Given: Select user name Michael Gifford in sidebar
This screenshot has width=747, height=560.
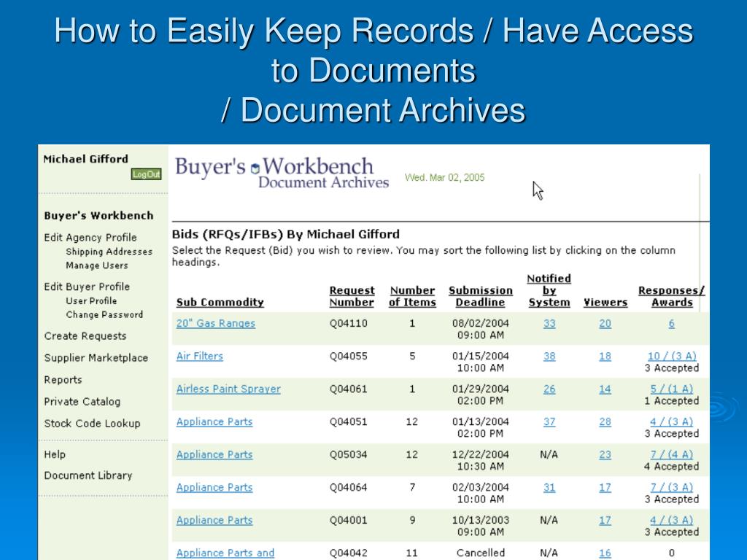Looking at the screenshot, I should pos(86,159).
